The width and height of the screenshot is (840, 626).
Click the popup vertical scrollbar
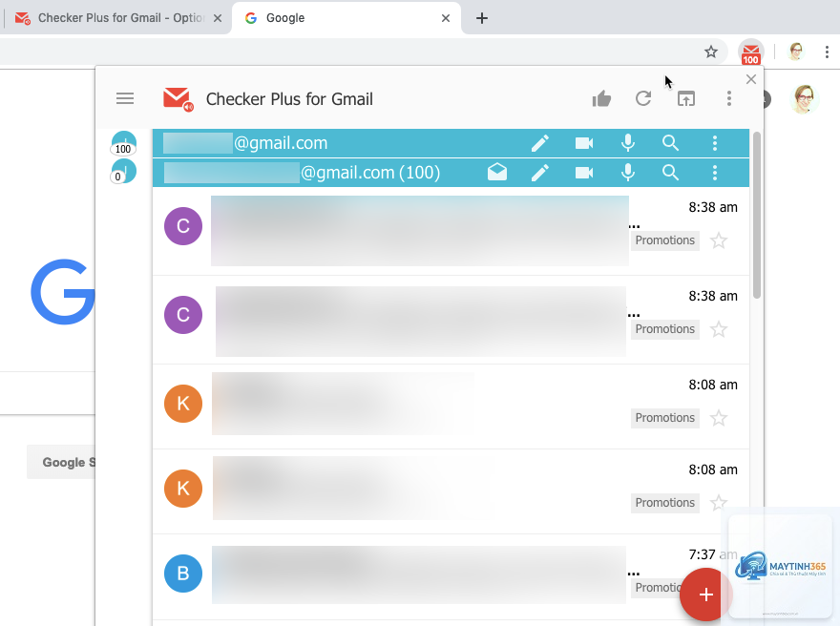pyautogui.click(x=756, y=216)
